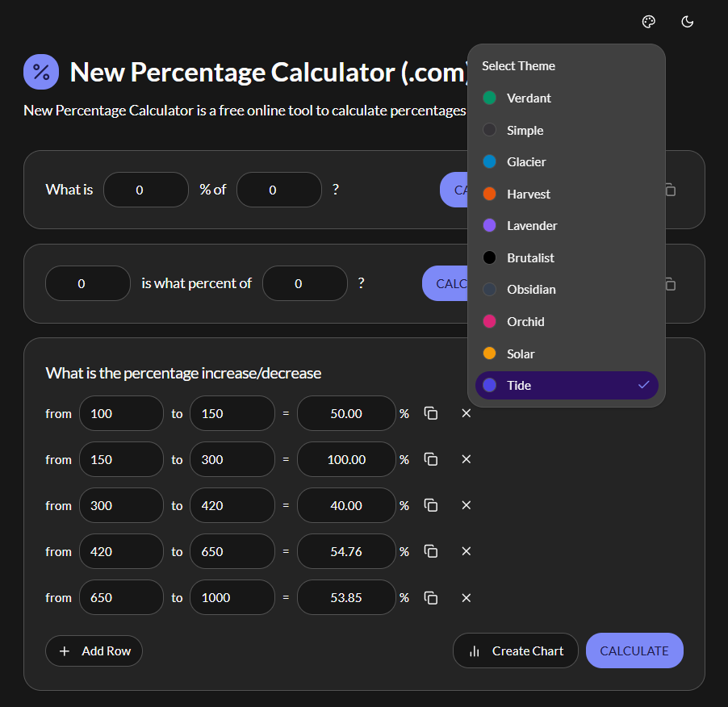Screen dimensions: 728x707
Task: Click the pink Orchid color dot
Action: [x=489, y=321]
